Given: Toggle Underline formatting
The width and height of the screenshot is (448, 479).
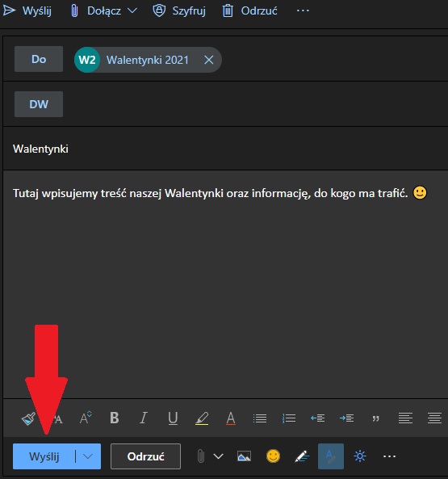Looking at the screenshot, I should pos(173,418).
